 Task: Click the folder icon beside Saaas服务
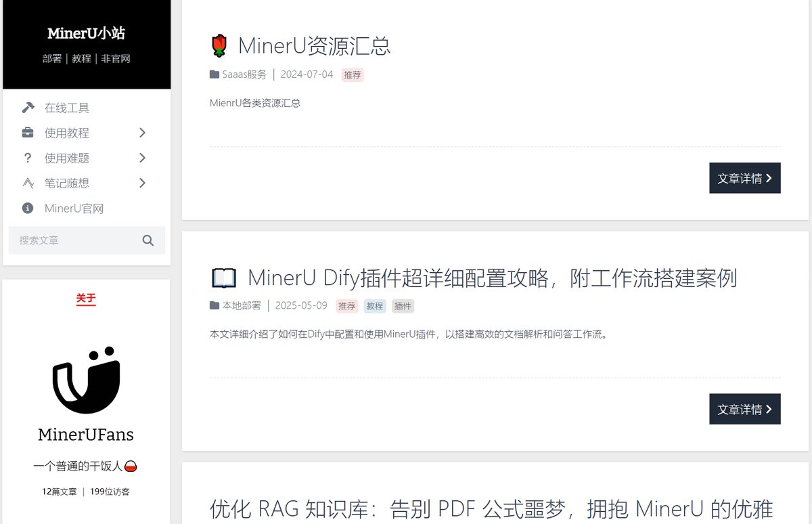(x=215, y=74)
